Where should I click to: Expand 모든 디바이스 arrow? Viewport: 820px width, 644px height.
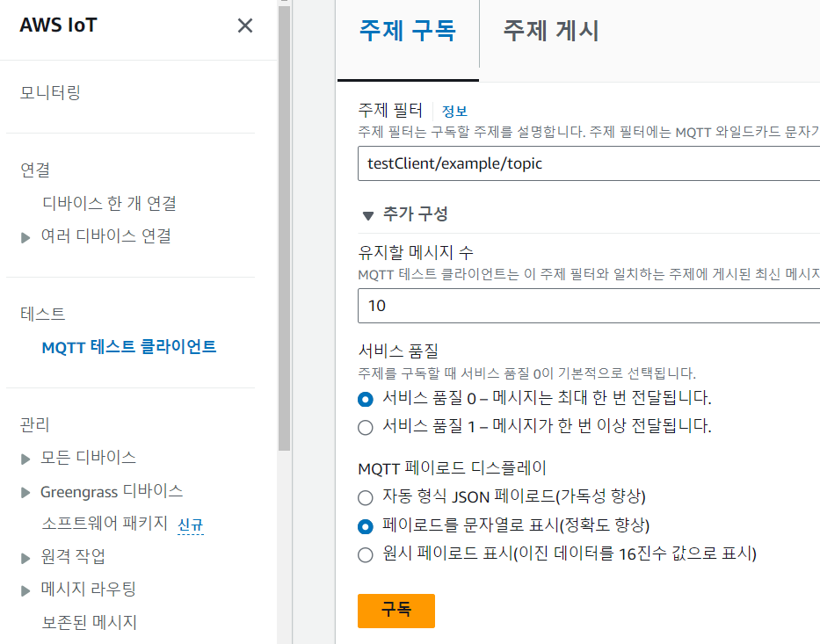pos(25,459)
